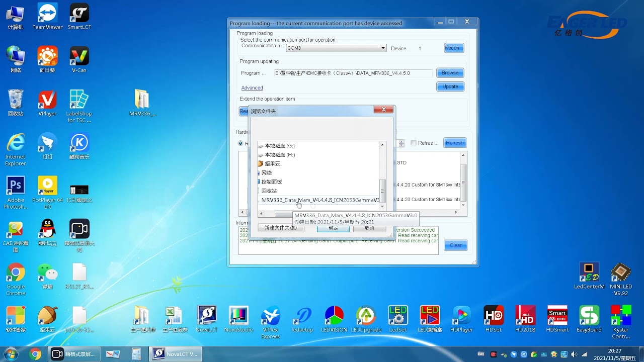The image size is (644, 362).
Task: Click Chrome icon in taskbar
Action: 35,354
